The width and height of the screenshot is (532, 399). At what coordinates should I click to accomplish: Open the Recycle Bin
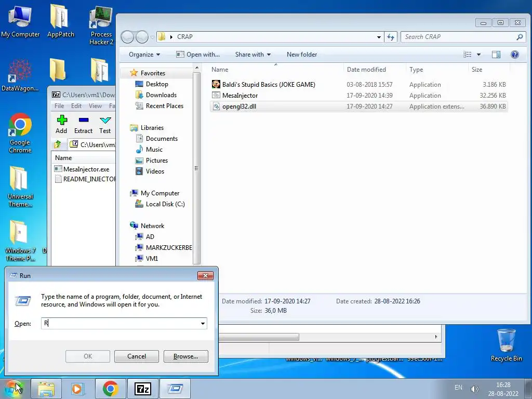coord(506,345)
